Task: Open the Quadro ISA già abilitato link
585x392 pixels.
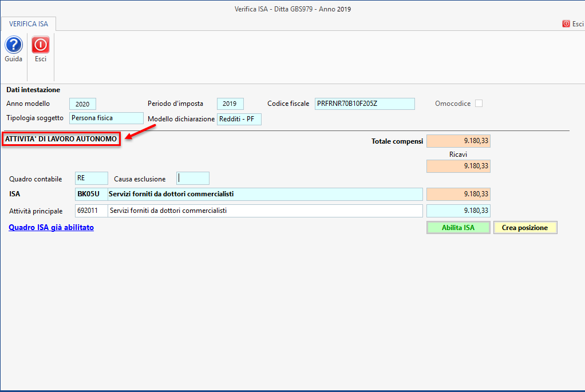Action: coord(51,228)
